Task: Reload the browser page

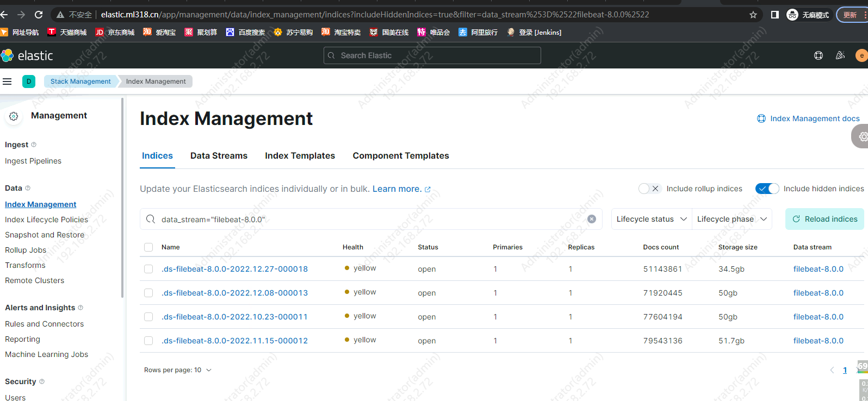Action: 39,15
